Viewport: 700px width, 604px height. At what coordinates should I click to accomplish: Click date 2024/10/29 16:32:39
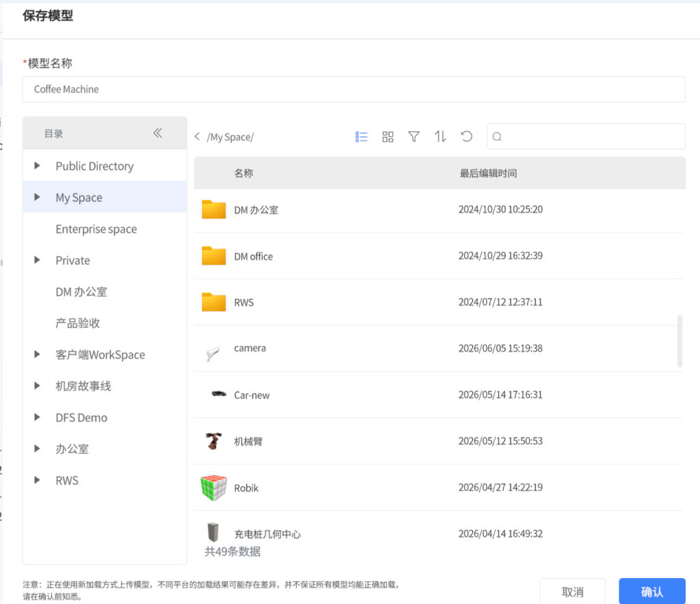click(500, 256)
